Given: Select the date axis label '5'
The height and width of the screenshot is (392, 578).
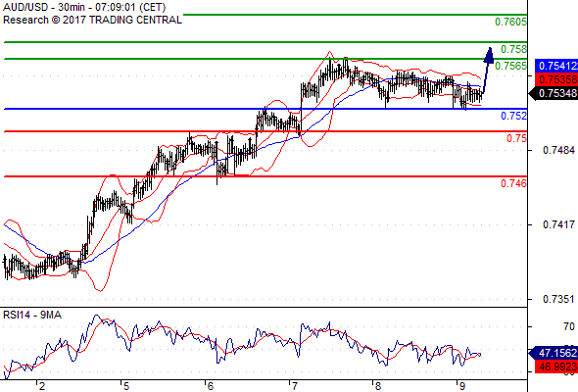Looking at the screenshot, I should pos(126,386).
